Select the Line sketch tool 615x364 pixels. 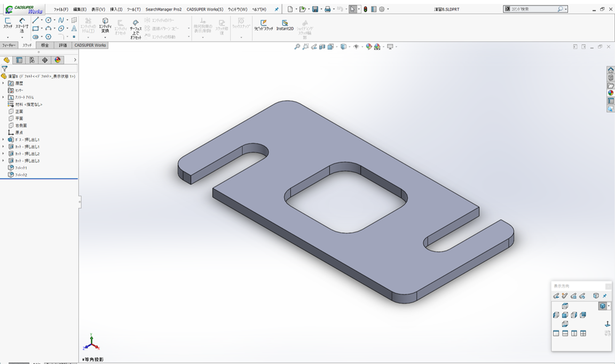[x=35, y=20]
